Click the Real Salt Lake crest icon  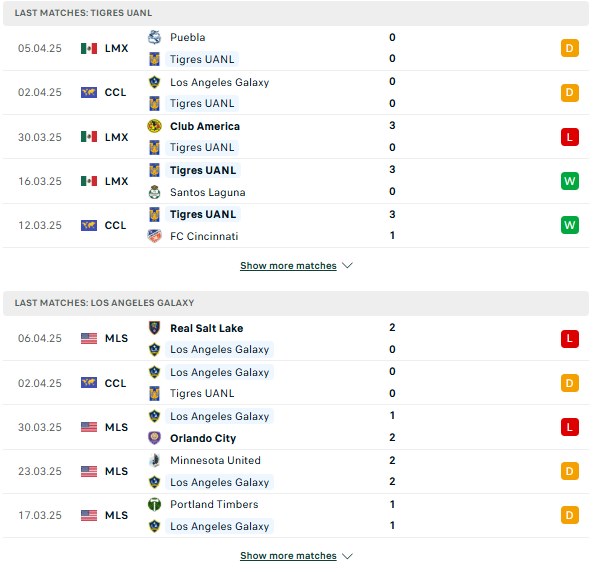tap(154, 328)
